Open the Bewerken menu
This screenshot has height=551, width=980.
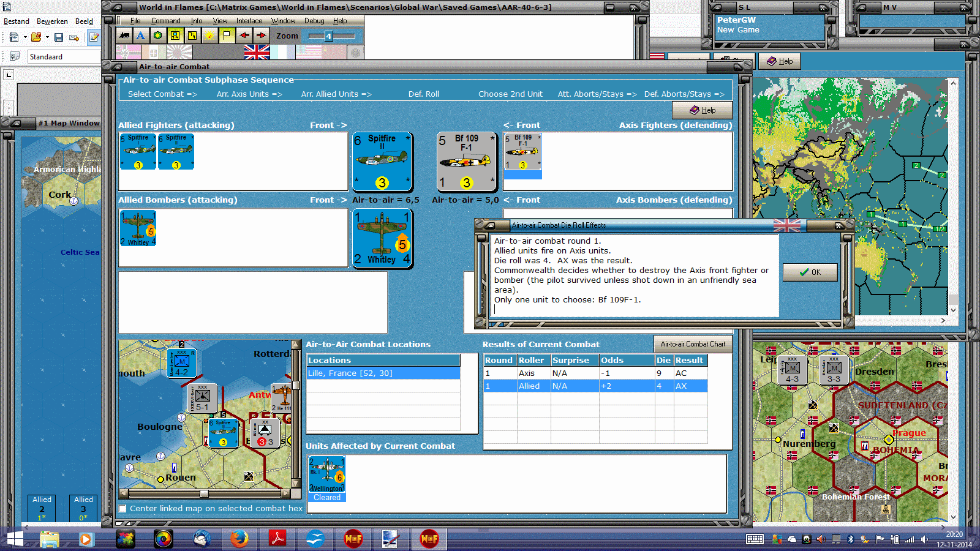52,21
